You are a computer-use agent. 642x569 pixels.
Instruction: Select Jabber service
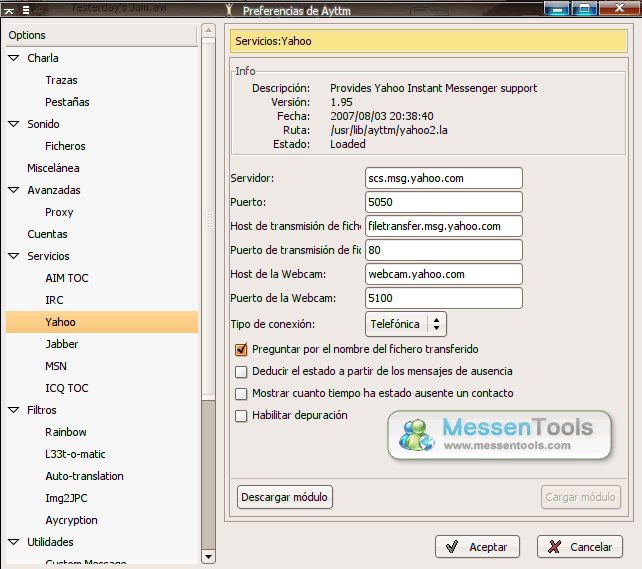[x=61, y=344]
